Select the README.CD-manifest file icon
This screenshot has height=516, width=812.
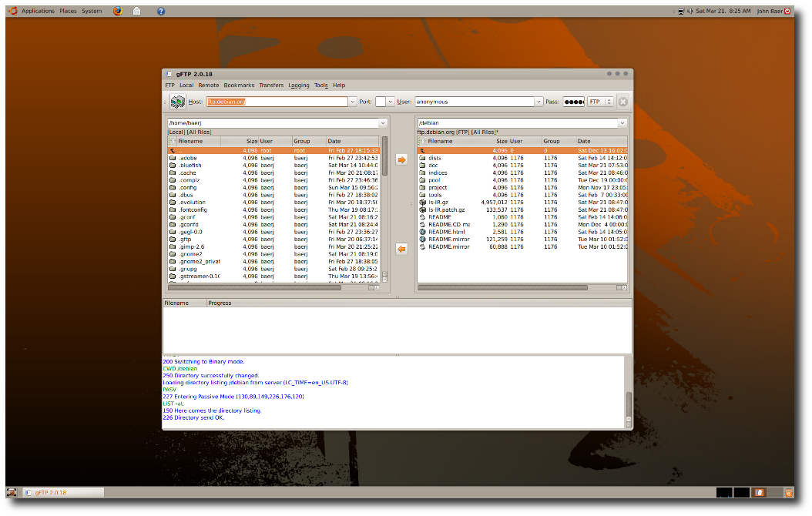click(423, 225)
